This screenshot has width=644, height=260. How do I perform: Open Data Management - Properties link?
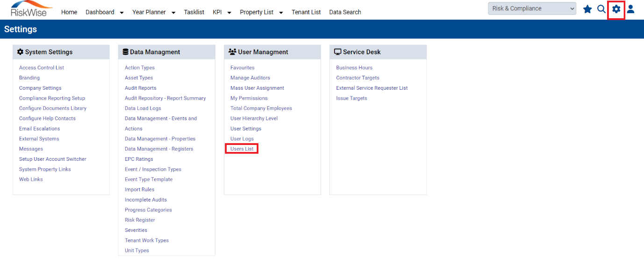[160, 139]
